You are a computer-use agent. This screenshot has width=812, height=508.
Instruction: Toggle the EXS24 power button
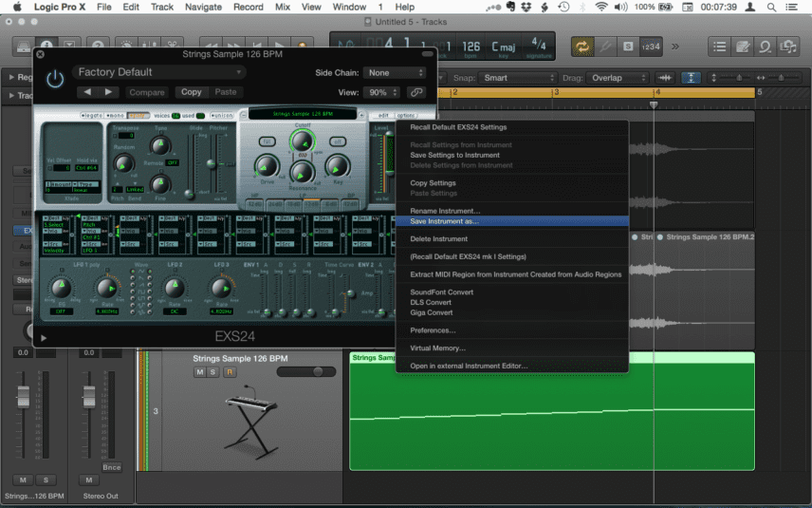point(55,80)
